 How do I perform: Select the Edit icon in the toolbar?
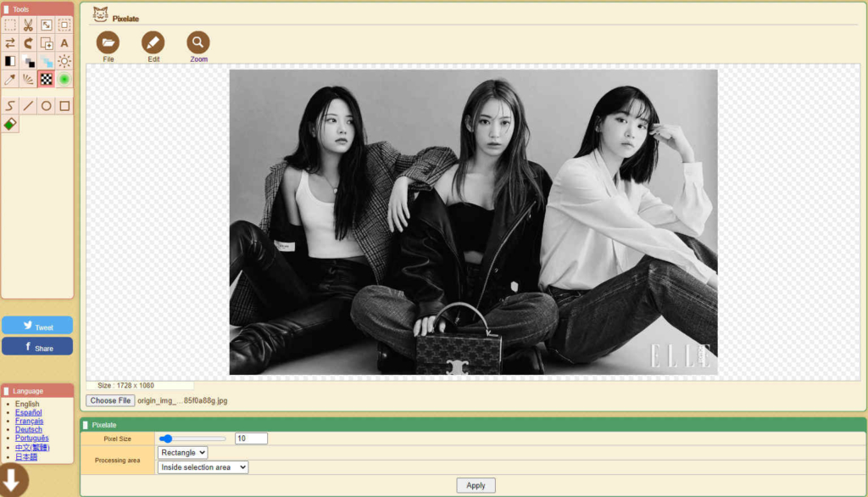(x=153, y=42)
